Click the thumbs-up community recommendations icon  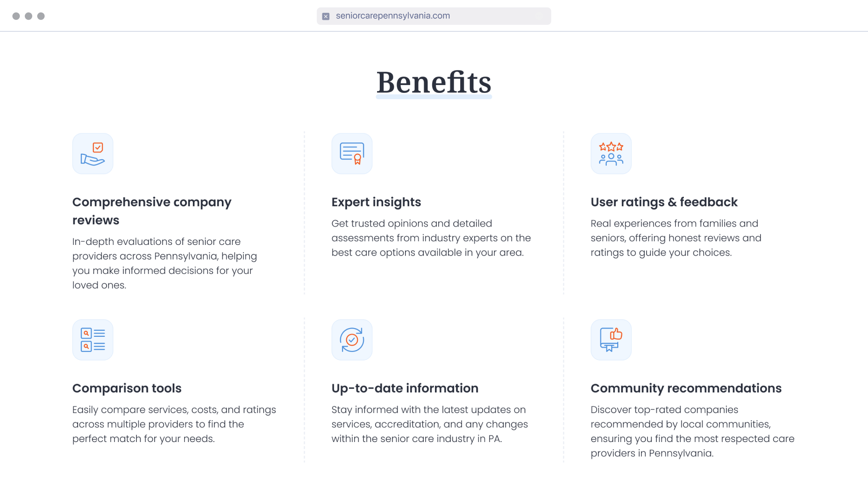tap(611, 340)
